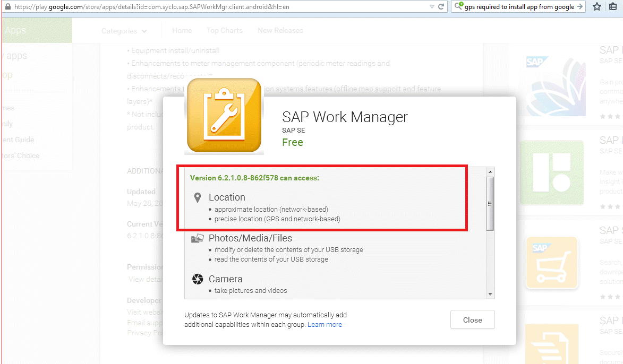Click the permissions list scroll up arrow
The width and height of the screenshot is (623, 364).
coord(490,172)
